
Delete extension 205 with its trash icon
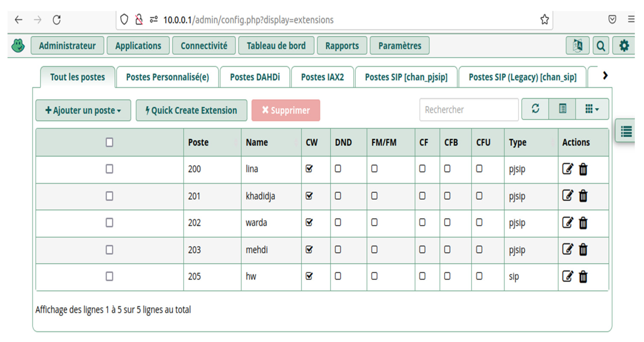(x=583, y=276)
